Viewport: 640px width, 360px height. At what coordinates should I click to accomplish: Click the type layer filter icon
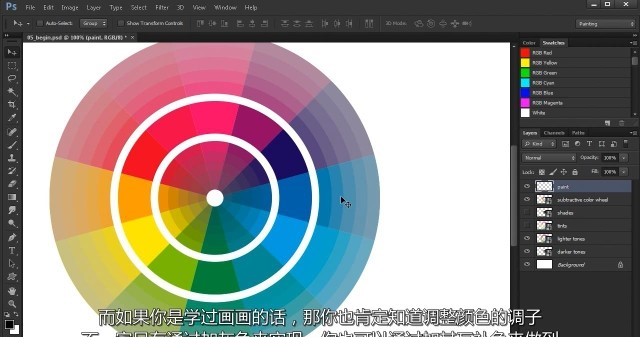tap(589, 144)
